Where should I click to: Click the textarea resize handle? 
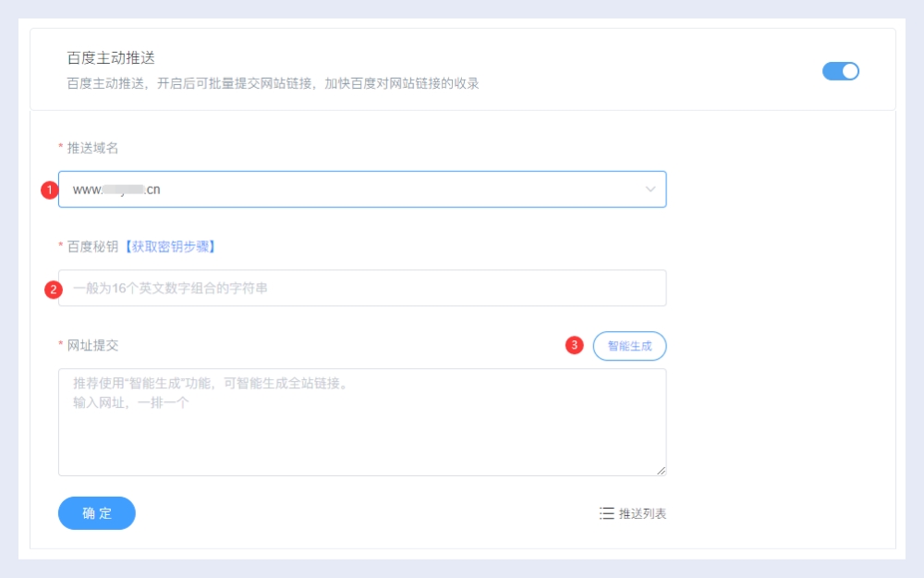point(662,470)
